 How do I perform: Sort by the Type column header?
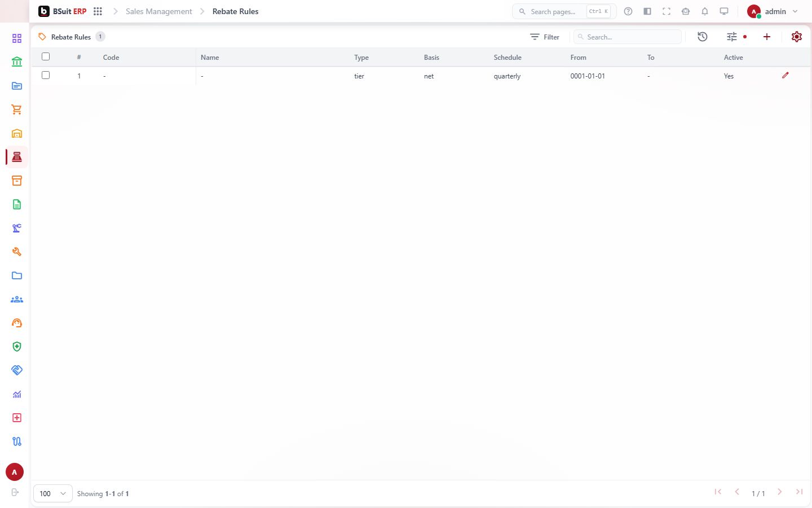pyautogui.click(x=361, y=58)
